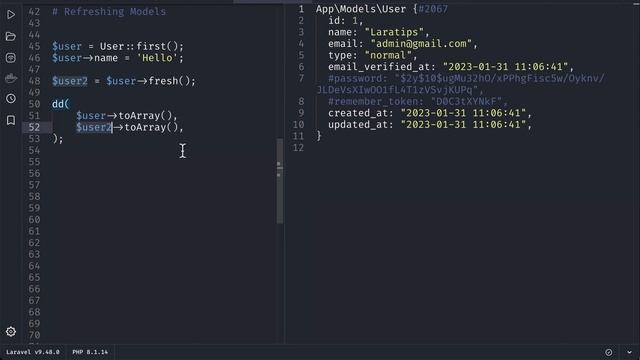Click the 'dd(' call on line 50
640x360 pixels.
[x=61, y=104]
